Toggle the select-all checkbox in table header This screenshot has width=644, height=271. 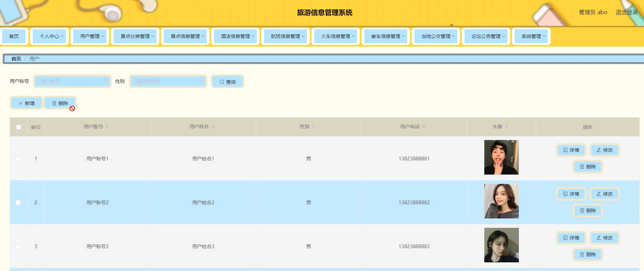click(19, 127)
